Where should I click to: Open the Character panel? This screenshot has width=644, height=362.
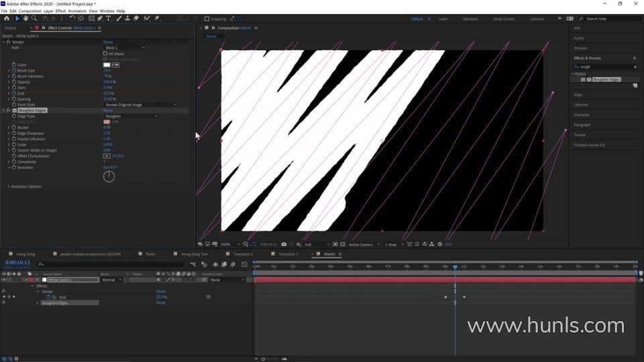[582, 115]
